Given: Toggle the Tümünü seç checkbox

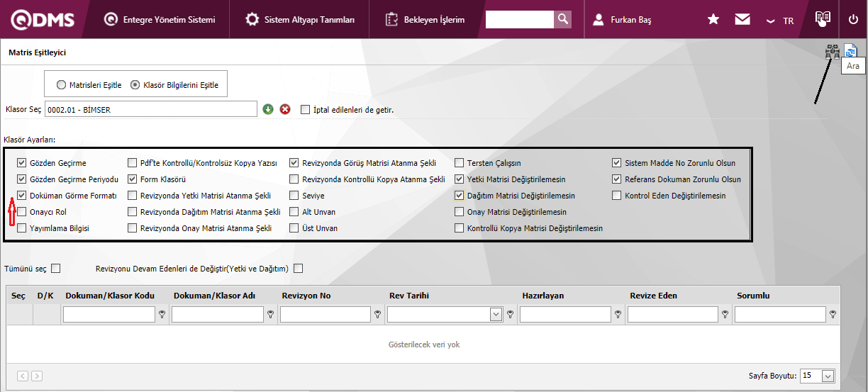Looking at the screenshot, I should pyautogui.click(x=56, y=269).
